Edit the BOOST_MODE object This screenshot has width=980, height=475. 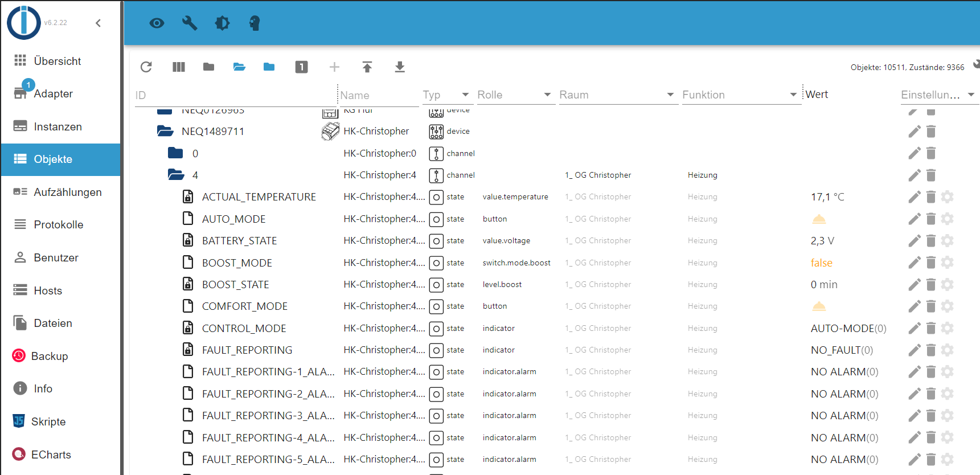(x=915, y=263)
